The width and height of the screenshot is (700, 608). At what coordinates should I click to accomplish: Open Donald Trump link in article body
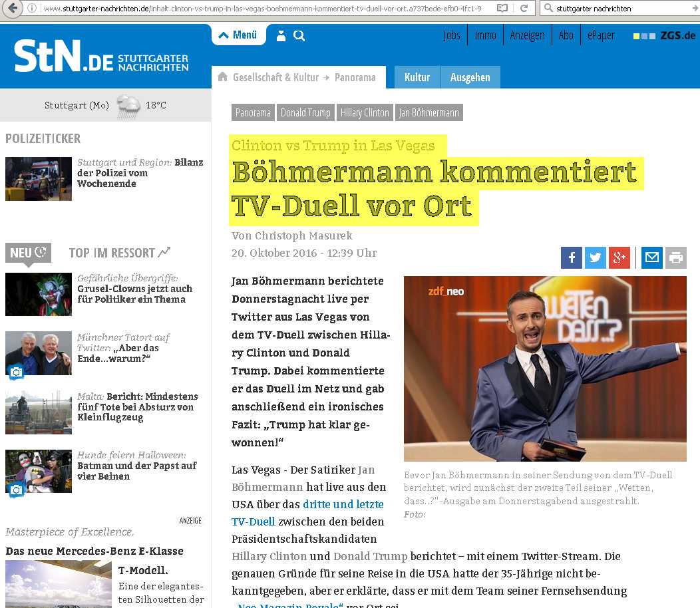(371, 556)
